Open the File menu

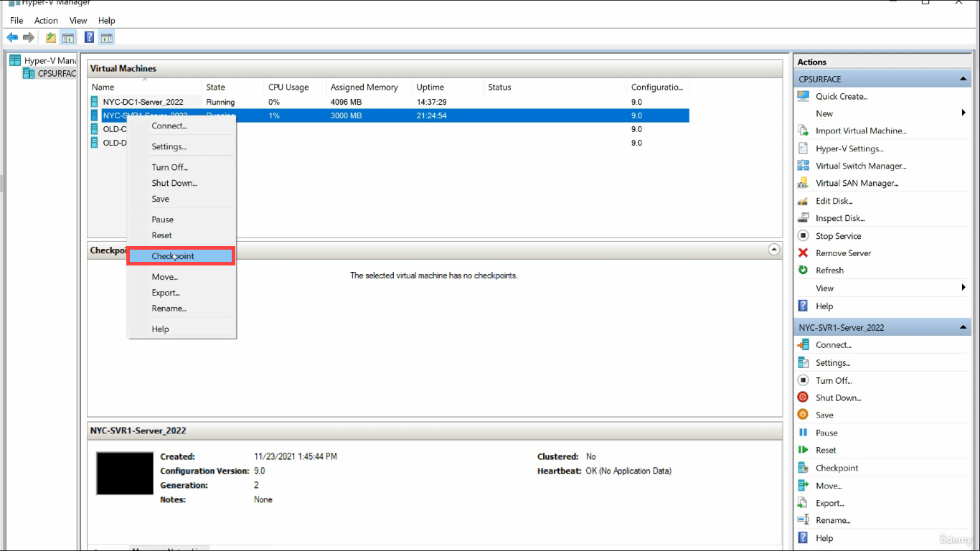[x=17, y=21]
